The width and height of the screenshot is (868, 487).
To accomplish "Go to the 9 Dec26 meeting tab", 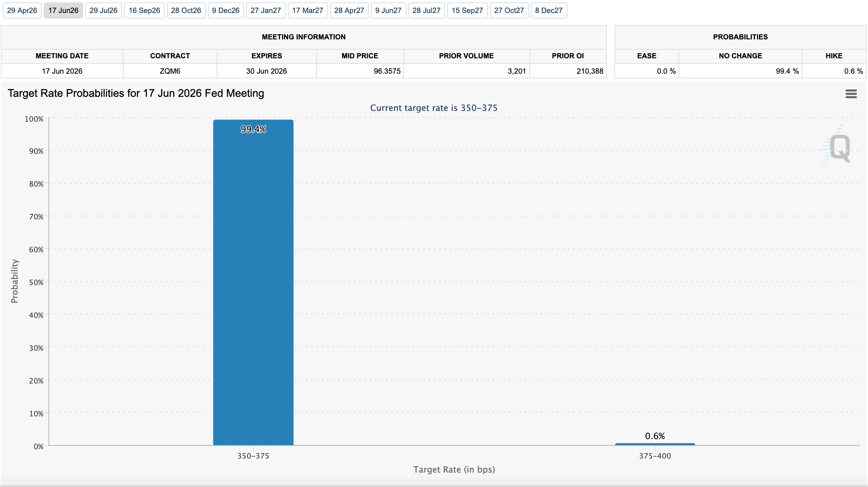I will coord(226,11).
